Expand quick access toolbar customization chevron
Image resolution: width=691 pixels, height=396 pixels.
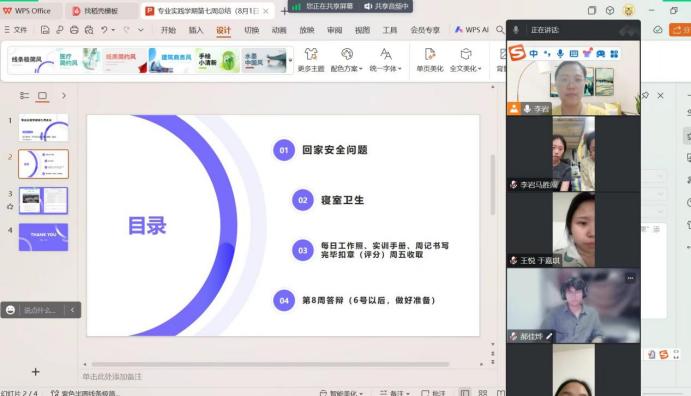pos(141,30)
